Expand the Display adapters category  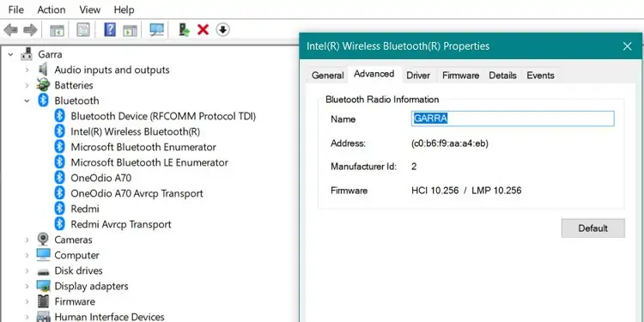[27, 286]
